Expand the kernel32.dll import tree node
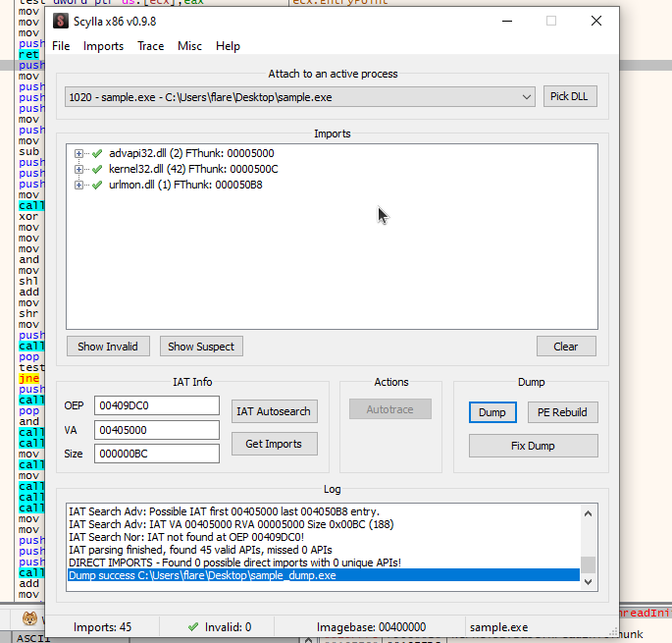 [78, 169]
